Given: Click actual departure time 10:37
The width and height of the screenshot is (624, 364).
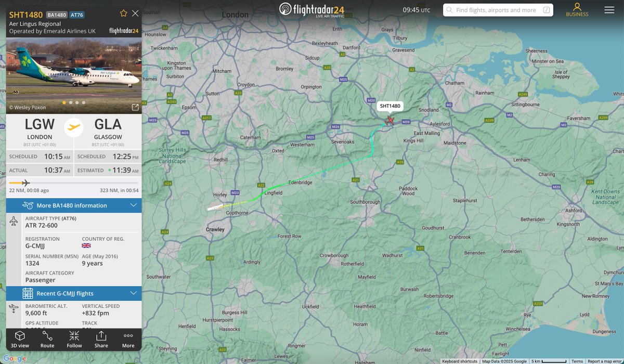Looking at the screenshot, I should (x=57, y=171).
